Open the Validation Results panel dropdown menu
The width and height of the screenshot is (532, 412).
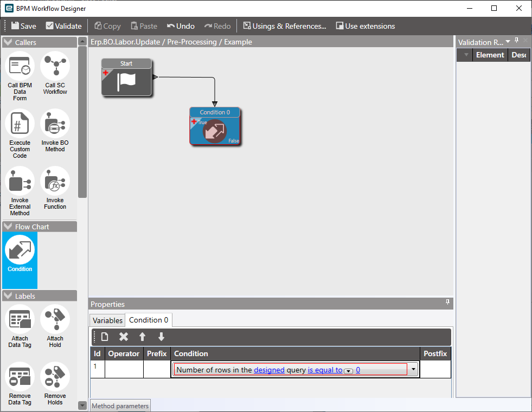tap(508, 41)
